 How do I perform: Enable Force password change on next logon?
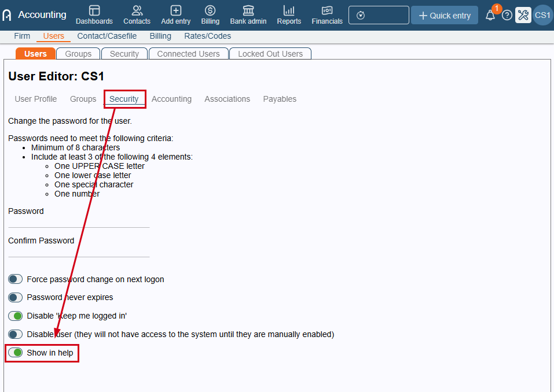pos(15,279)
